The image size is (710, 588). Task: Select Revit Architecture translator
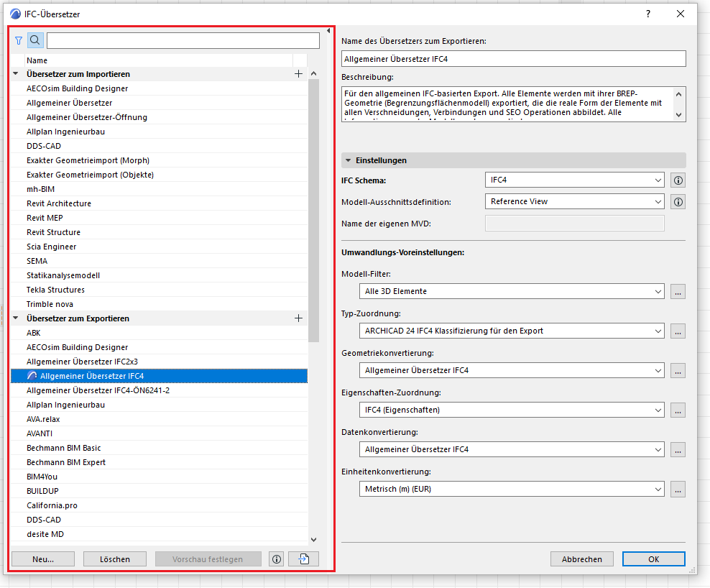59,203
